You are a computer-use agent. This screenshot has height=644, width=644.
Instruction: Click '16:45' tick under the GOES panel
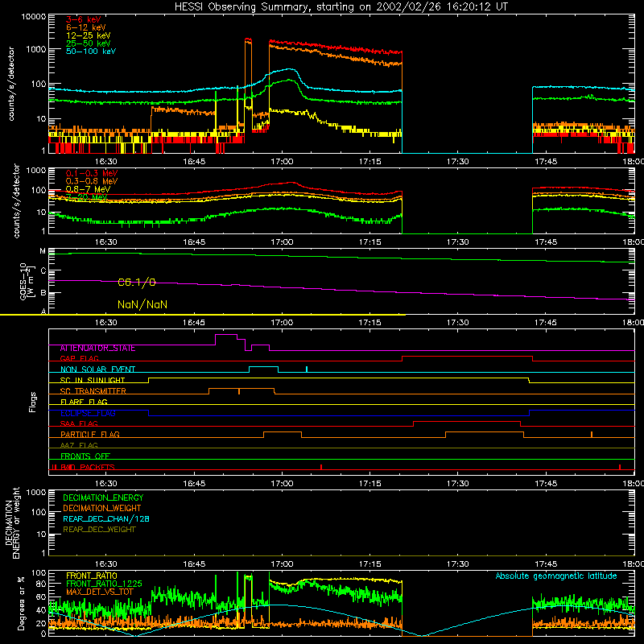(x=194, y=323)
